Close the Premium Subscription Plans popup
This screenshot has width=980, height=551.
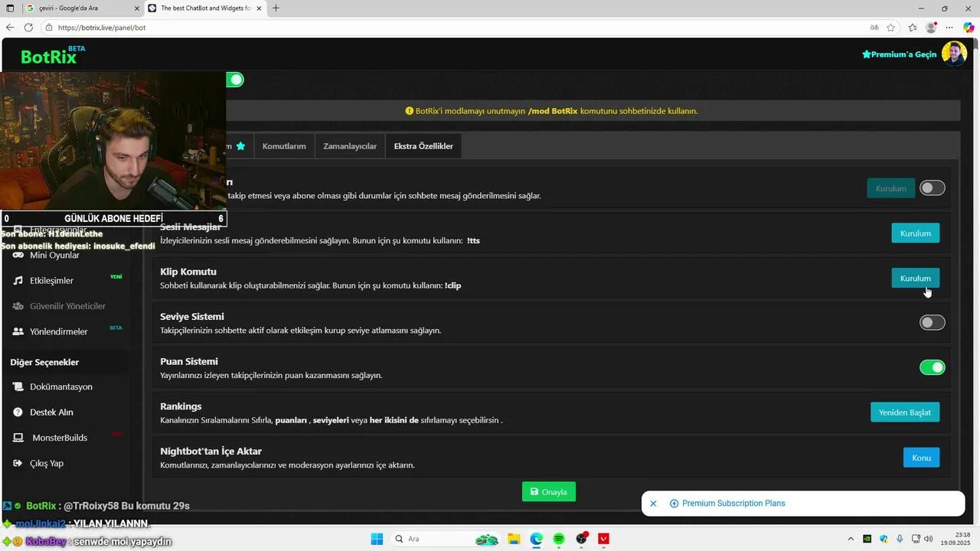pyautogui.click(x=653, y=504)
